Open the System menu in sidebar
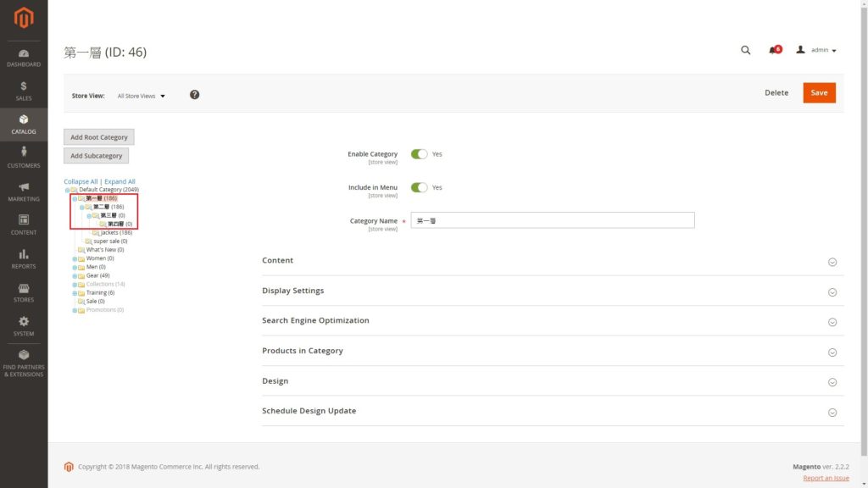Image resolution: width=868 pixels, height=488 pixels. point(24,325)
